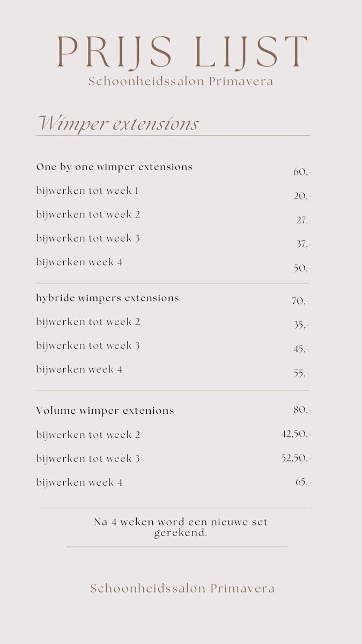This screenshot has width=362, height=644.
Task: Select bijwerken tot week 1 row
Action: [x=87, y=191]
